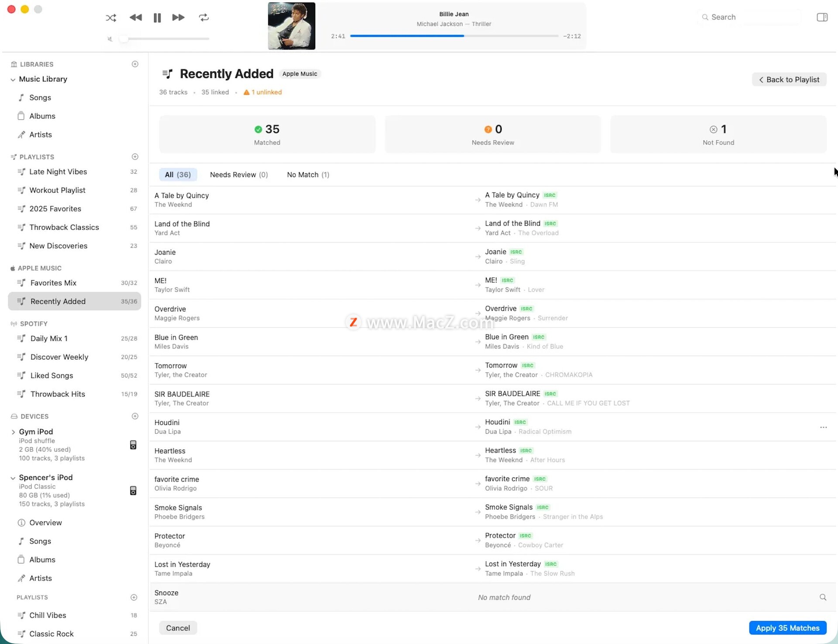Viewport: 838px width, 644px height.
Task: Click the matched Smoke Signals result
Action: click(544, 512)
